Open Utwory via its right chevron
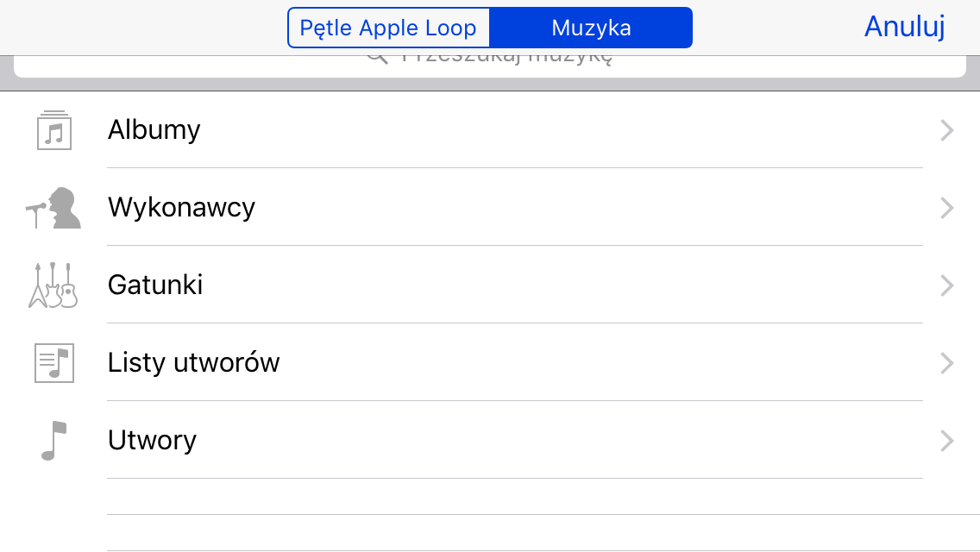The width and height of the screenshot is (980, 552). tap(947, 440)
